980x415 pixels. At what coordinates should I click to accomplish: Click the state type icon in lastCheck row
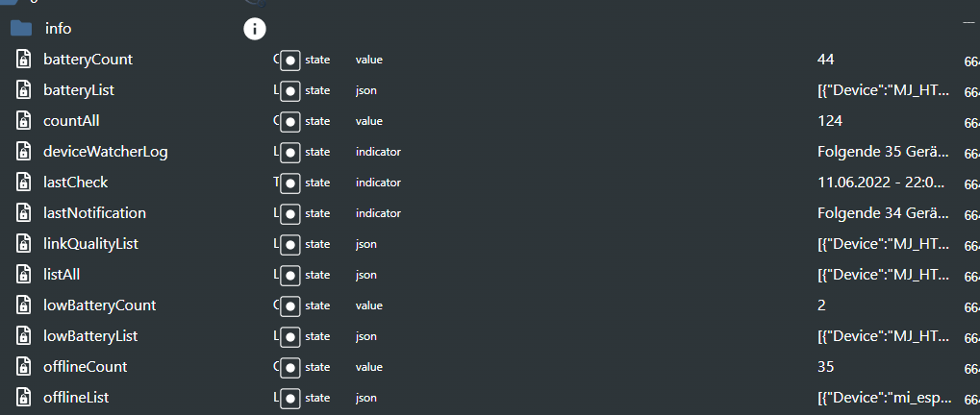point(290,183)
